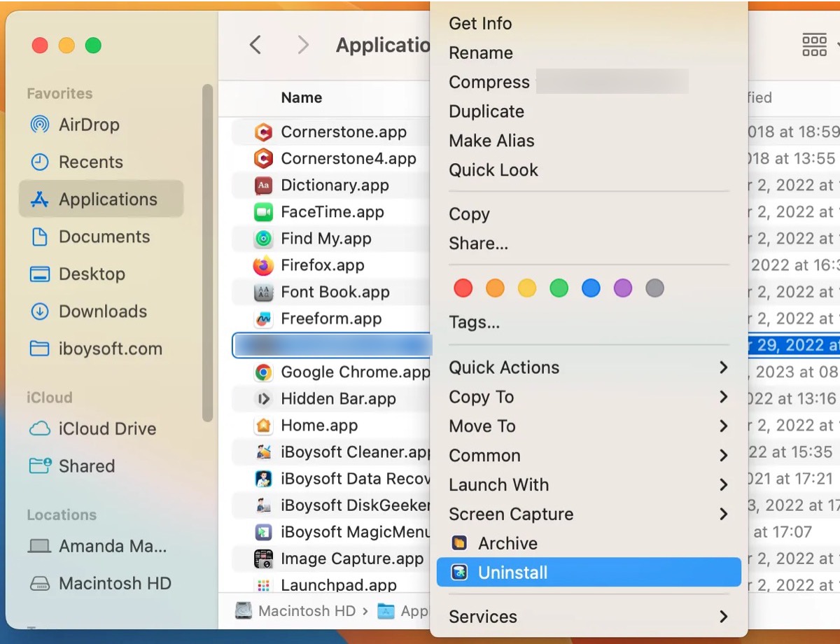840x644 pixels.
Task: Click the Archive icon in context menu
Action: click(x=459, y=543)
